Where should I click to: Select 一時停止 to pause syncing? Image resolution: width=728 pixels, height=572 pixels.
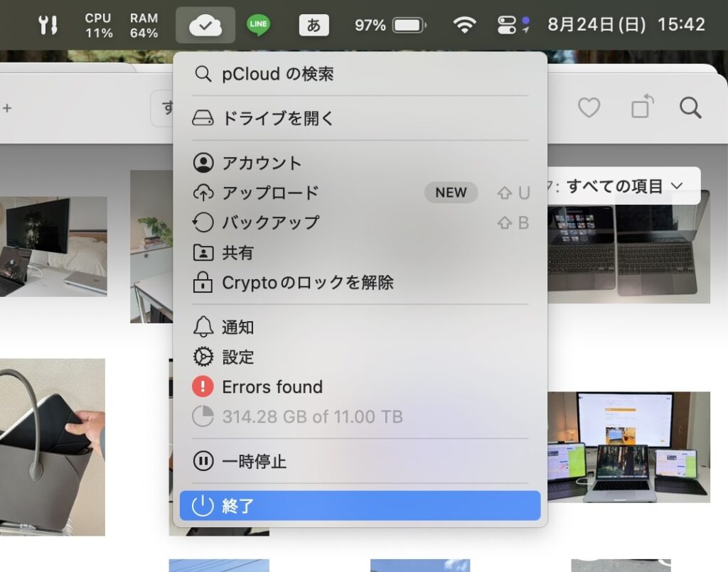pyautogui.click(x=360, y=461)
